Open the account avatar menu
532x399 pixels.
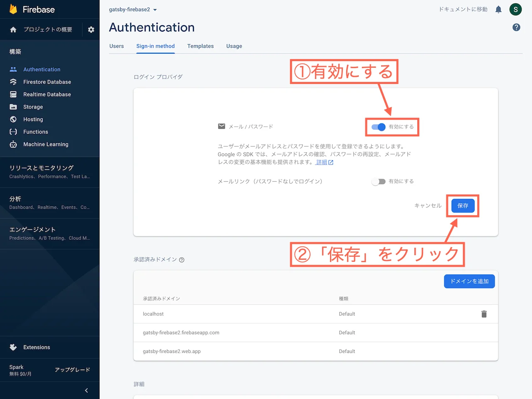click(x=515, y=9)
